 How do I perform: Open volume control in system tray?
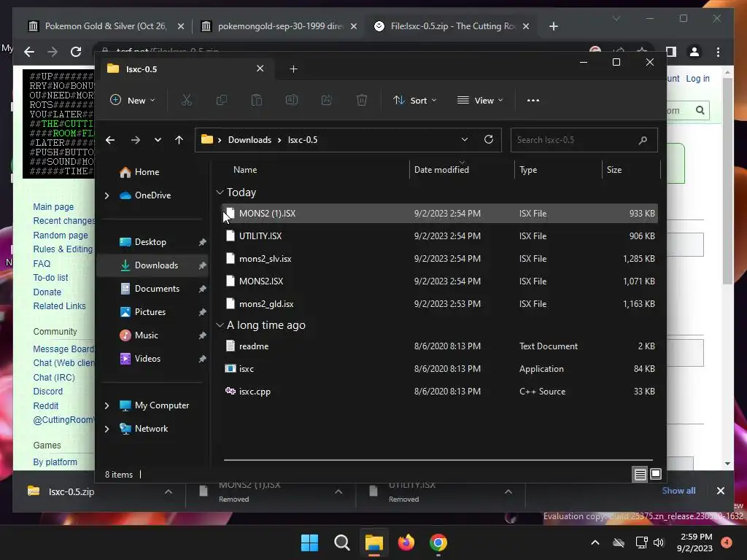point(659,542)
